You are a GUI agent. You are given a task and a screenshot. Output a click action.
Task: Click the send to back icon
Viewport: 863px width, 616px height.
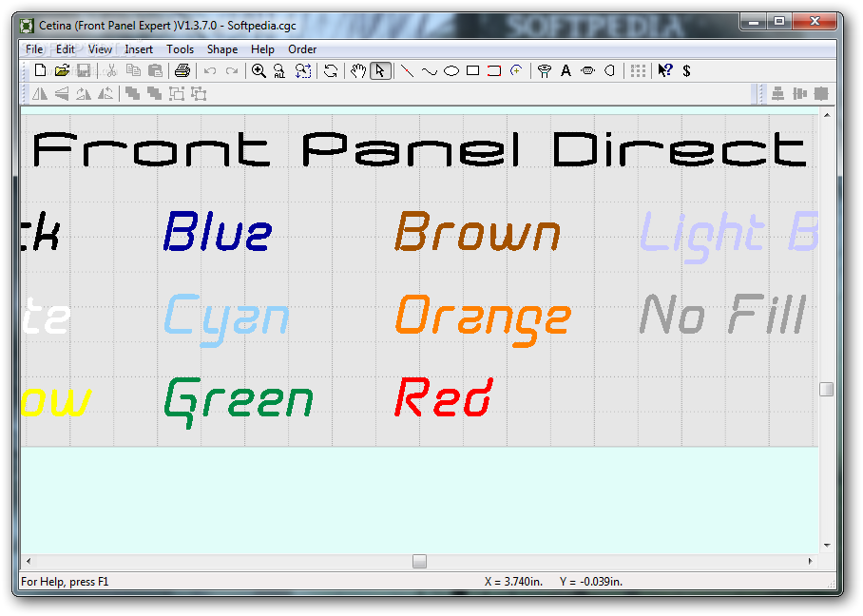point(155,93)
